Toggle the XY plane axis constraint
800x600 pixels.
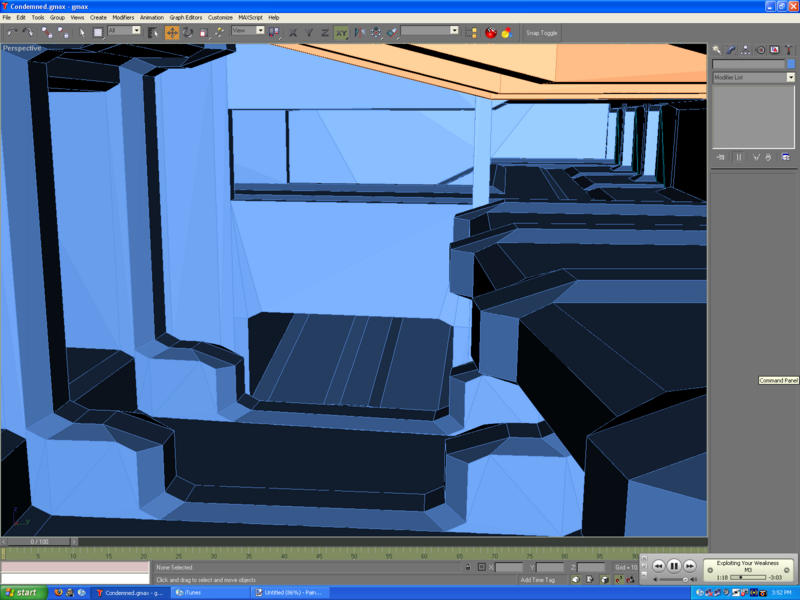341,33
